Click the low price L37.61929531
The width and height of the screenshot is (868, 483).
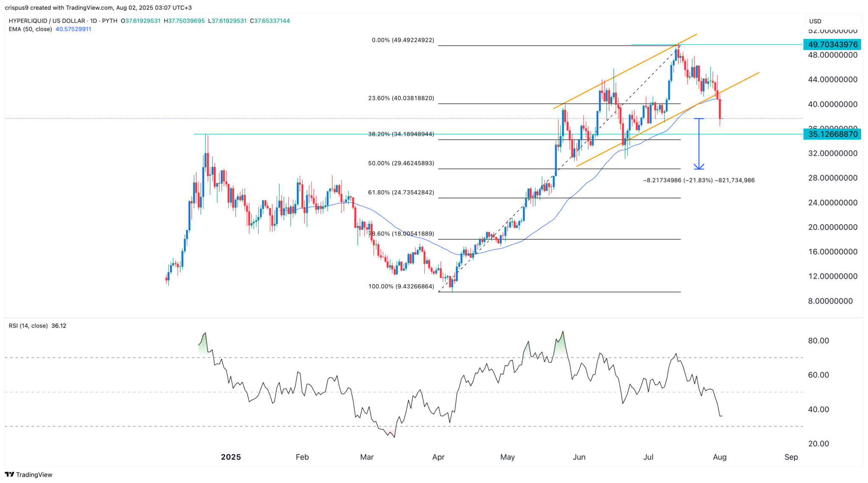pyautogui.click(x=227, y=21)
